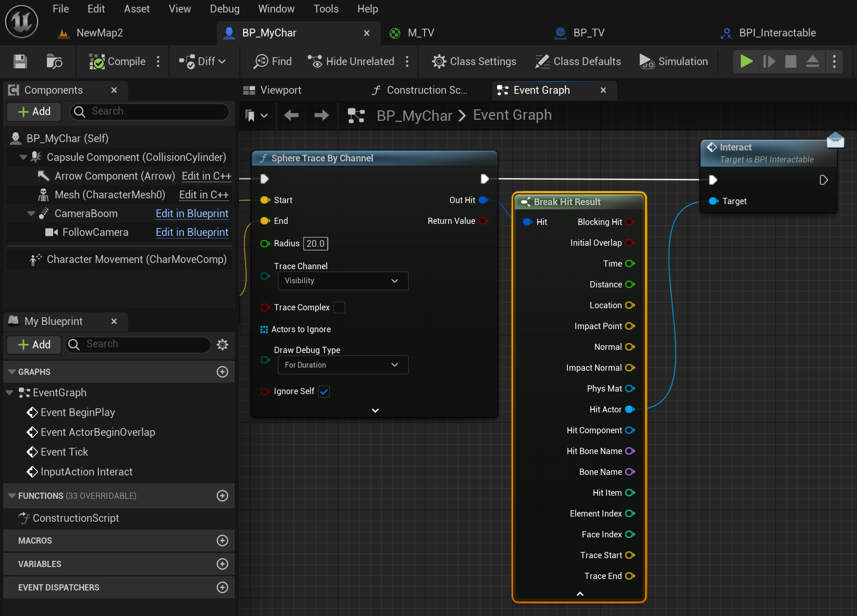Viewport: 857px width, 616px height.
Task: Open Class Settings
Action: 474,61
